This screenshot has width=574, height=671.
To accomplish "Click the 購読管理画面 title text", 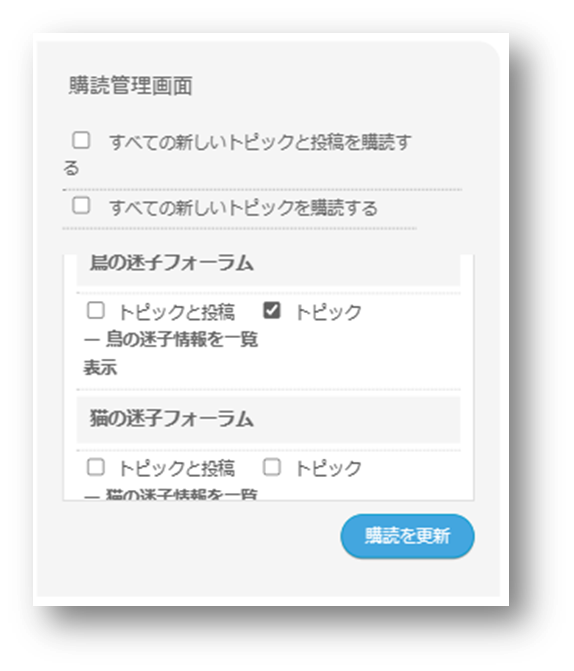I will point(131,85).
